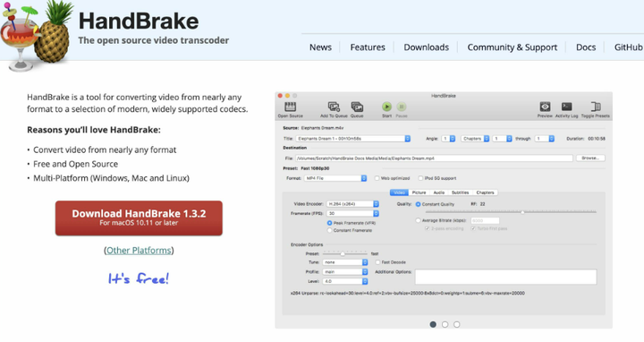Open the Preview eye icon
644x342 pixels.
click(545, 107)
